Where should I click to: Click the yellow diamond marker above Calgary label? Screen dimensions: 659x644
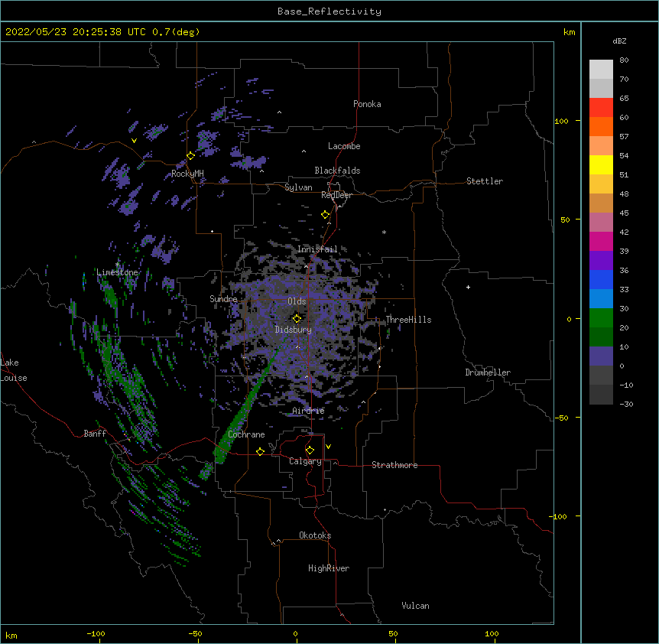(x=310, y=450)
